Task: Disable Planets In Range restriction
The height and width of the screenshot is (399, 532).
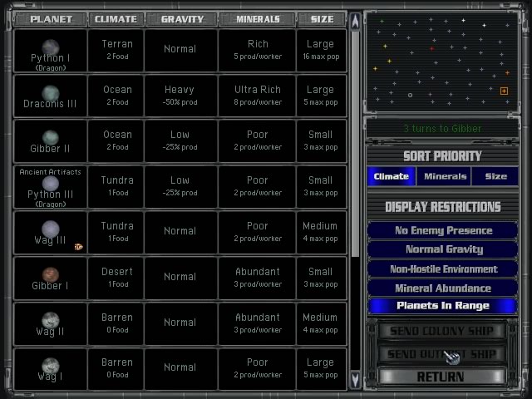Action: pos(443,306)
